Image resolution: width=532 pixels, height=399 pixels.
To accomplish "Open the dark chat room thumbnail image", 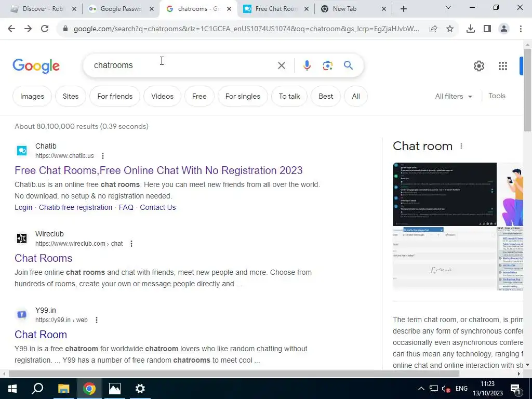I will pyautogui.click(x=445, y=194).
